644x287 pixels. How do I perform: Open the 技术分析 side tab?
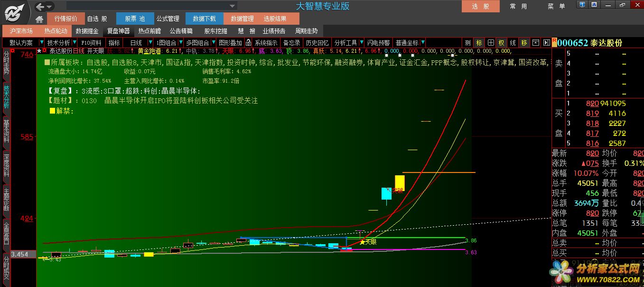pos(6,97)
